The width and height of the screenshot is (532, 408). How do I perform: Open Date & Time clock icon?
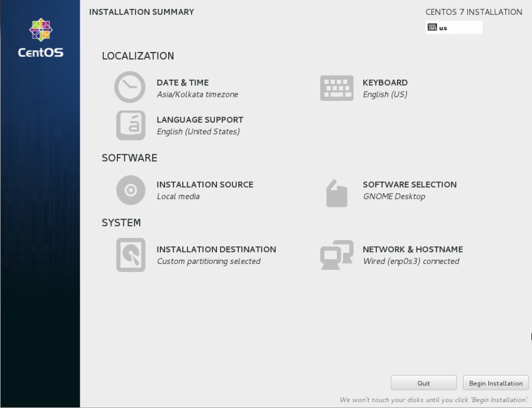pos(130,87)
